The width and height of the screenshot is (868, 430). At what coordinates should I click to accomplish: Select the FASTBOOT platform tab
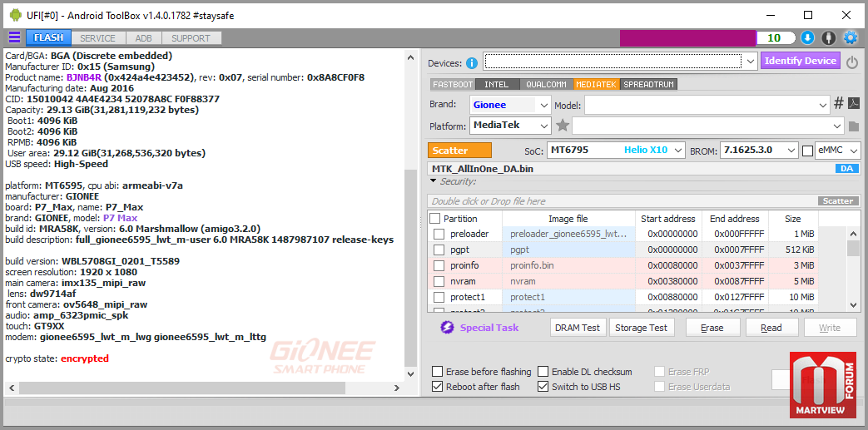tap(453, 85)
